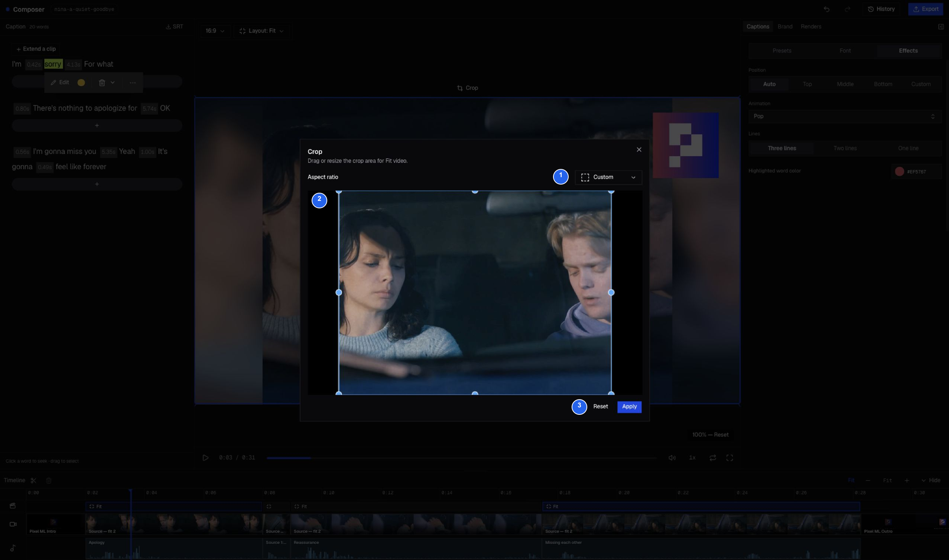The image size is (949, 560).
Task: Click the Fit layout segment starting at 0:18
Action: (x=701, y=507)
